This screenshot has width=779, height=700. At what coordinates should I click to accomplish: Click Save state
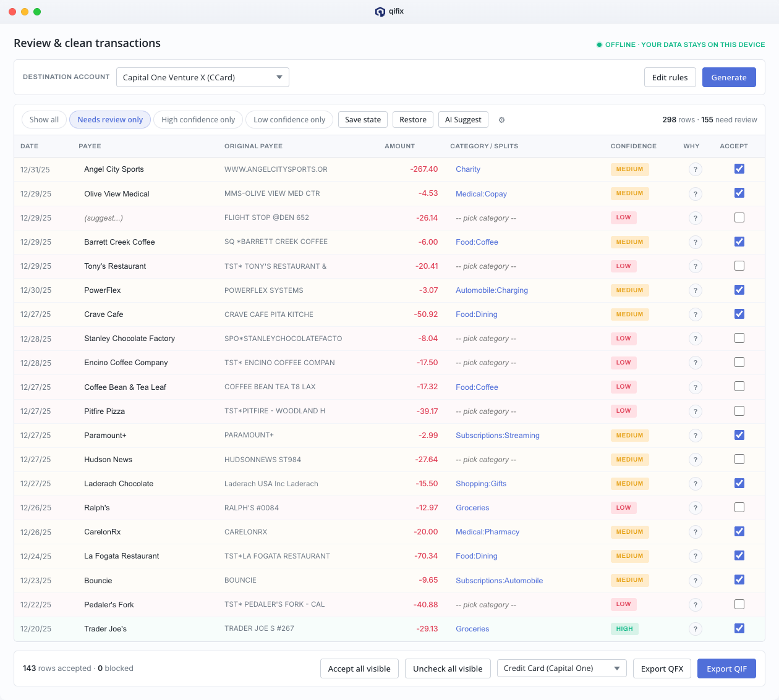(x=363, y=120)
